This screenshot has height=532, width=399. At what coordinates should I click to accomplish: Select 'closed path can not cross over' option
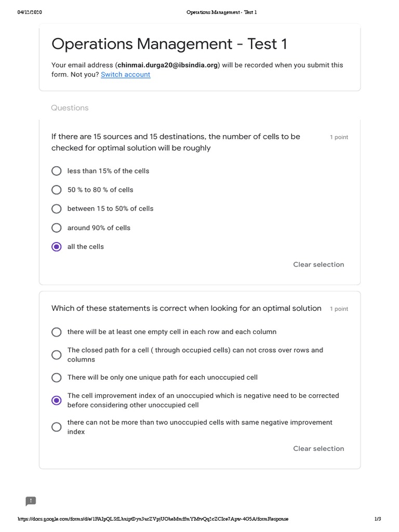[x=57, y=355]
